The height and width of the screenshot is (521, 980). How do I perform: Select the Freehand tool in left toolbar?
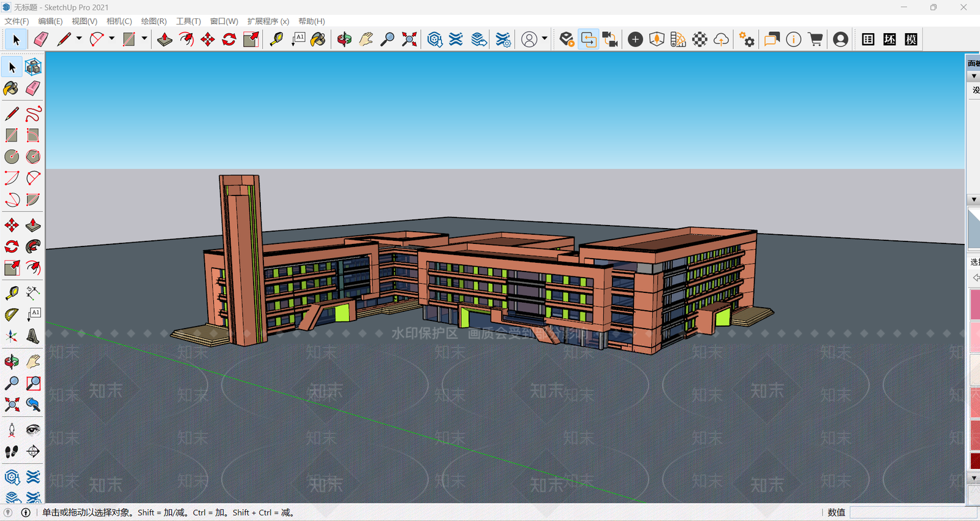click(33, 113)
